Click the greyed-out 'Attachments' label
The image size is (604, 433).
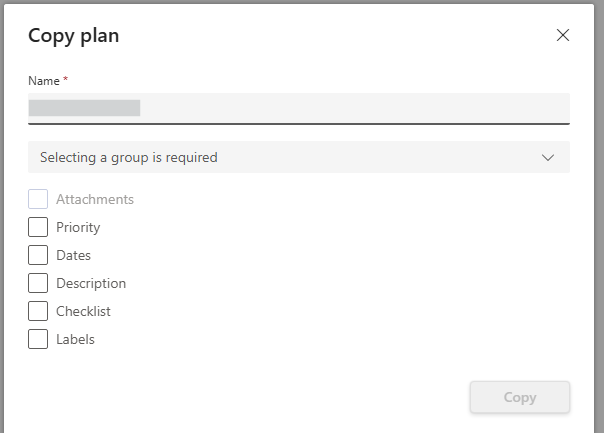tap(95, 199)
